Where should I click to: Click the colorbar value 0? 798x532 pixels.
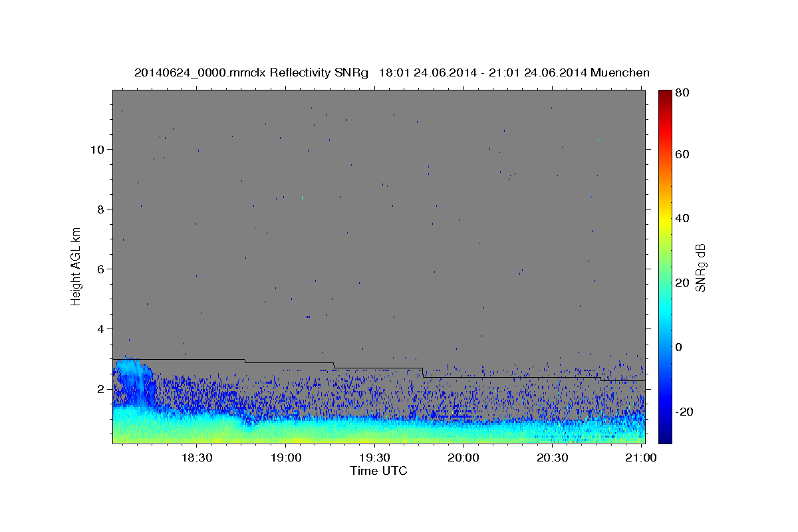click(x=679, y=347)
